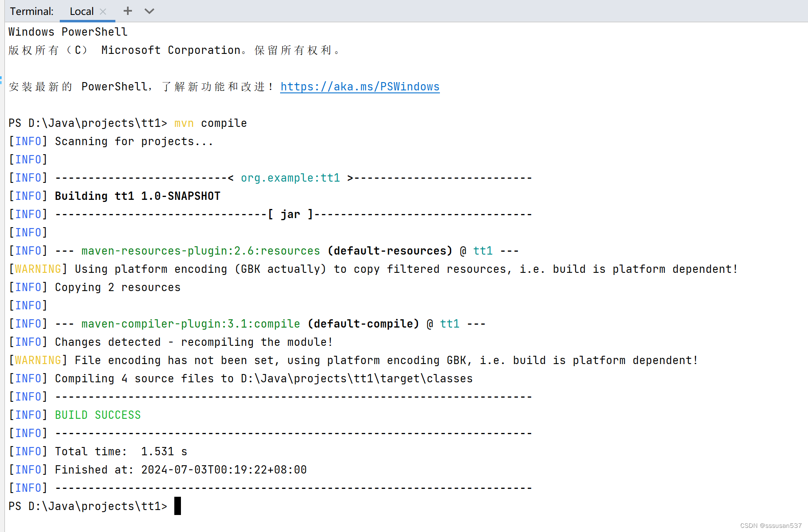Close the Local terminal session
The image size is (808, 532).
[x=103, y=11]
